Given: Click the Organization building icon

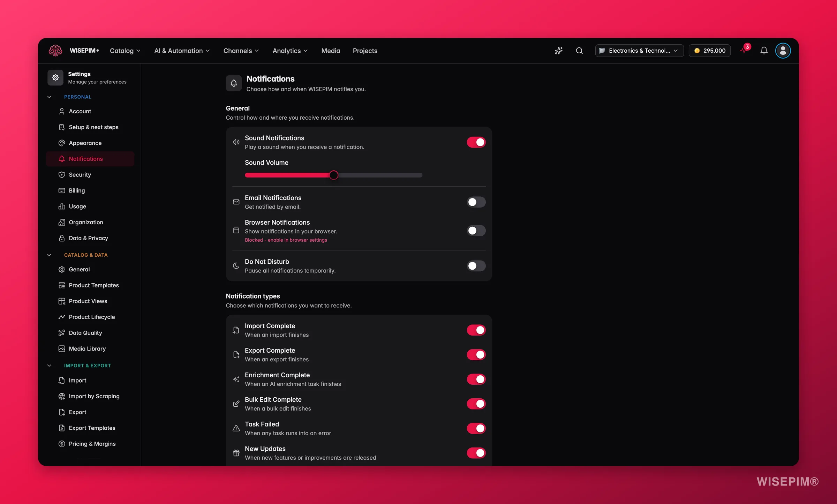Looking at the screenshot, I should click(62, 222).
